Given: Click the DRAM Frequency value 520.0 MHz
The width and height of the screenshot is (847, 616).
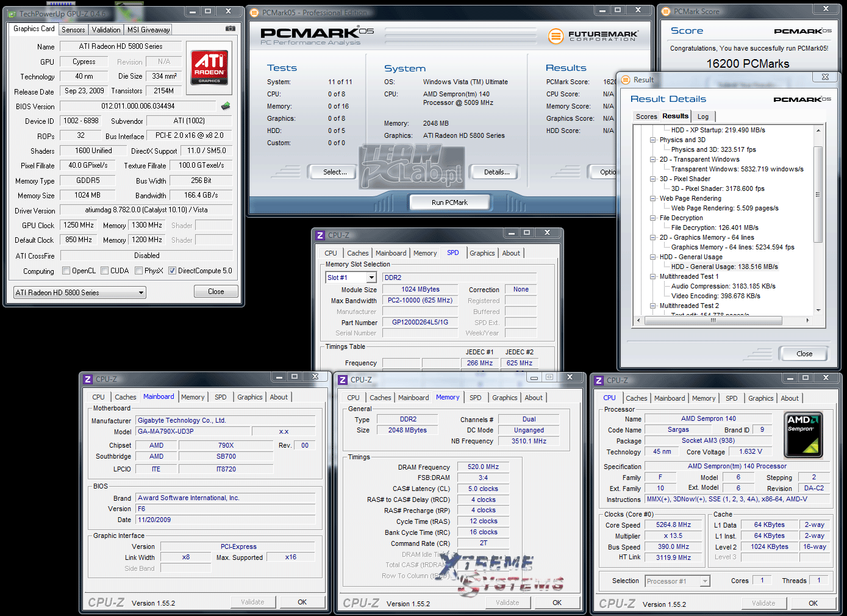Looking at the screenshot, I should coord(483,467).
